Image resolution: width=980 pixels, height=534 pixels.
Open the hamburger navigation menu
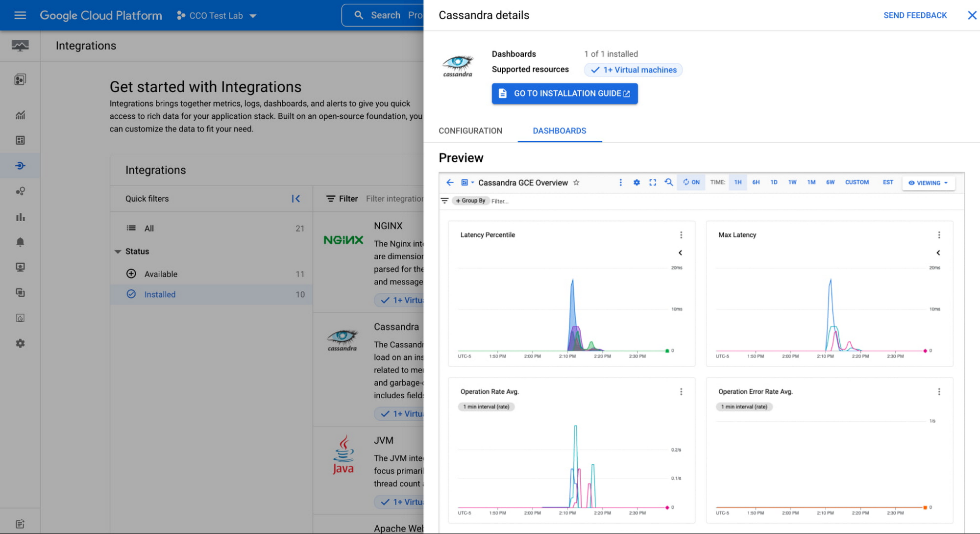(20, 15)
